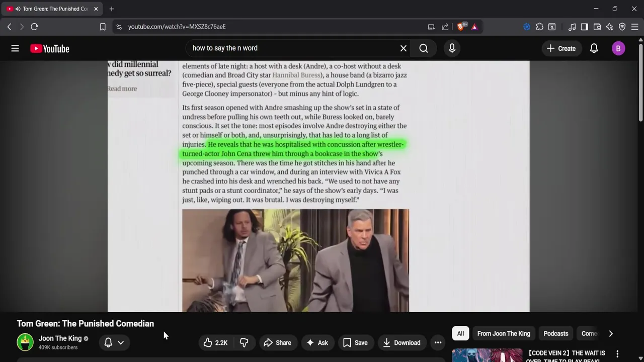Open the media playlist music note icon

tap(572, 27)
